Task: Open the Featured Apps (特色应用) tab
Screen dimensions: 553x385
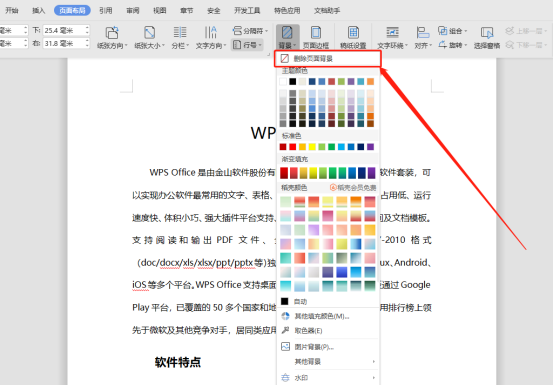Action: coord(287,11)
